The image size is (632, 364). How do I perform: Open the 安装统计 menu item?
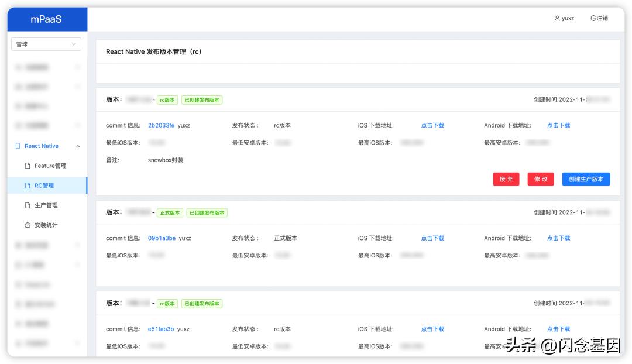point(46,225)
